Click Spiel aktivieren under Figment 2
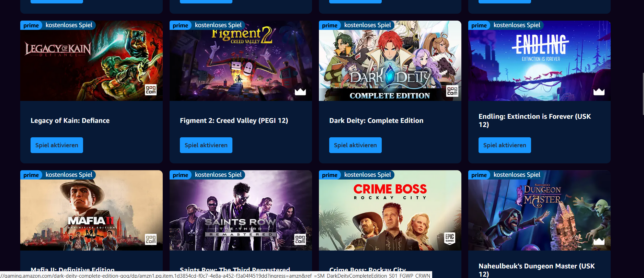This screenshot has height=278, width=644. point(206,145)
